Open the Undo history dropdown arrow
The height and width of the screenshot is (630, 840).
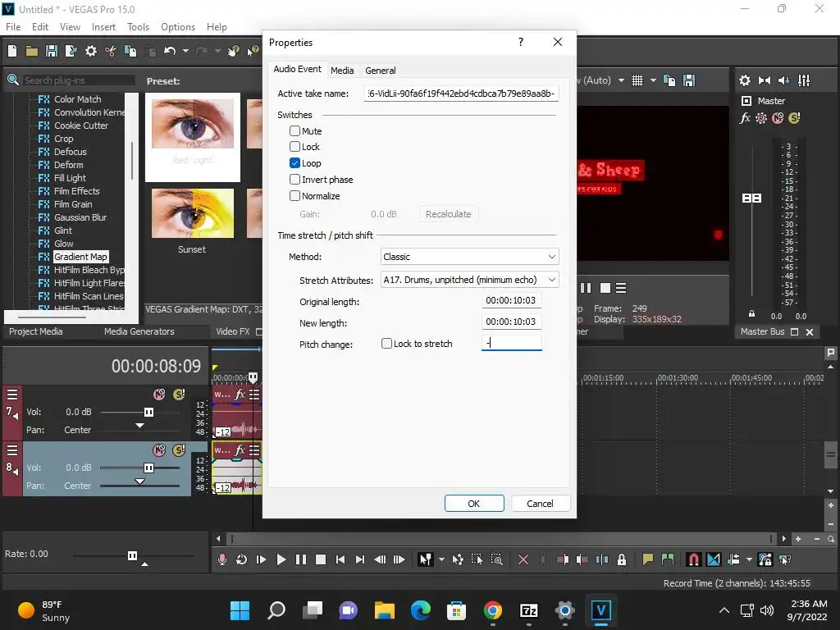tap(185, 51)
